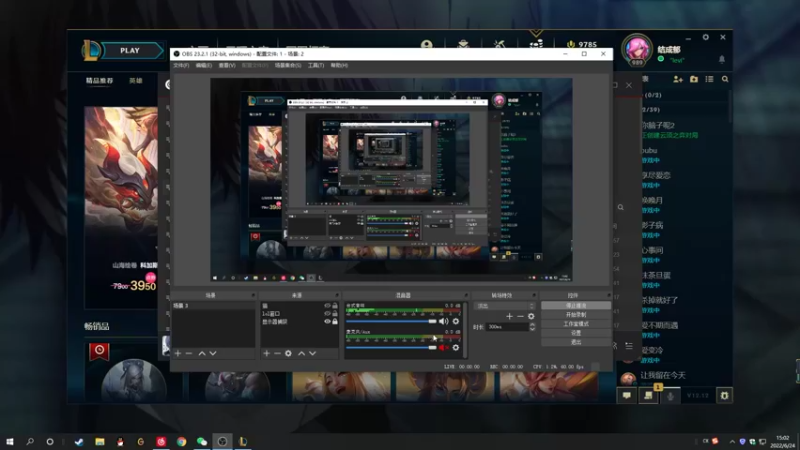The height and width of the screenshot is (450, 800).
Task: Unmute the mic/aux red speaker icon
Action: pos(444,347)
